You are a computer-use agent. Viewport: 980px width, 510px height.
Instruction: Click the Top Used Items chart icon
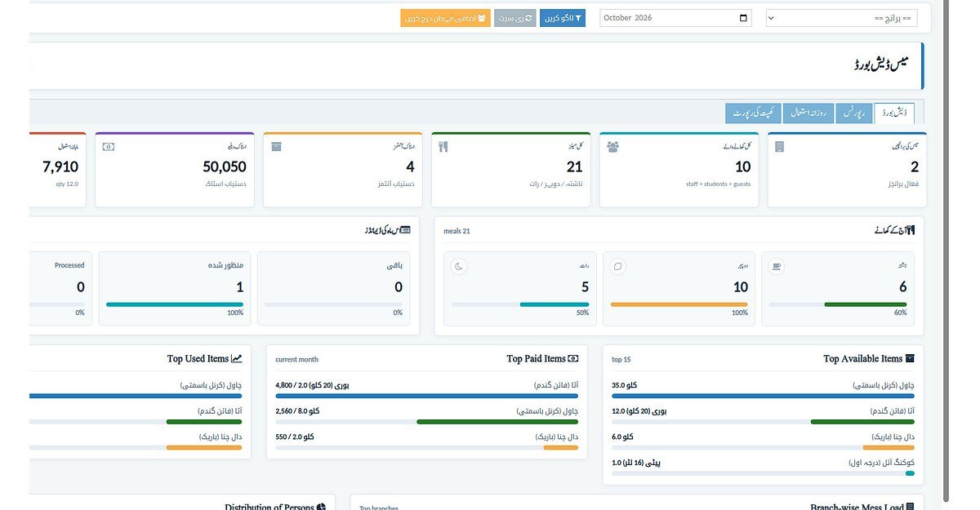click(237, 358)
